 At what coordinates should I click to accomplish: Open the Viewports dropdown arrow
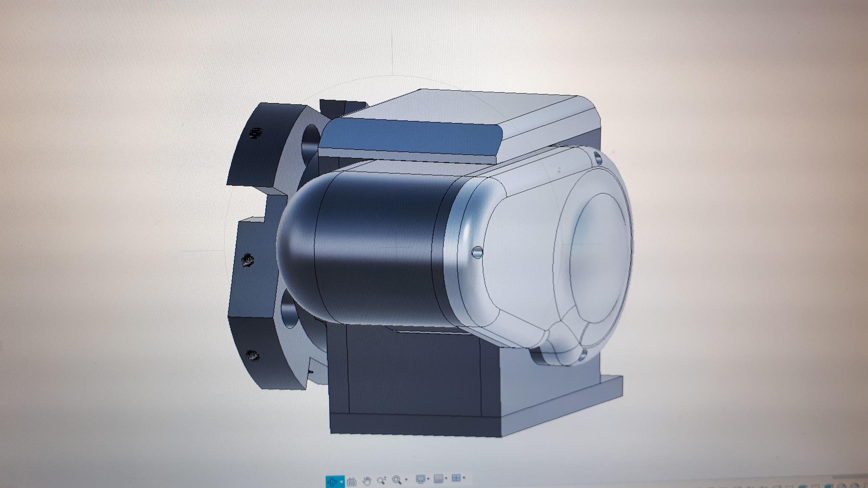(464, 478)
